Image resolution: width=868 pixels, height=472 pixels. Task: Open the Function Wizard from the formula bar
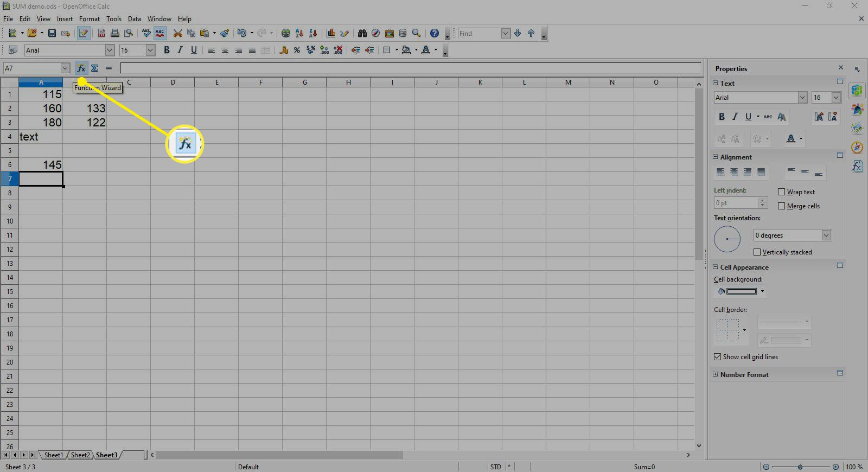click(x=81, y=68)
